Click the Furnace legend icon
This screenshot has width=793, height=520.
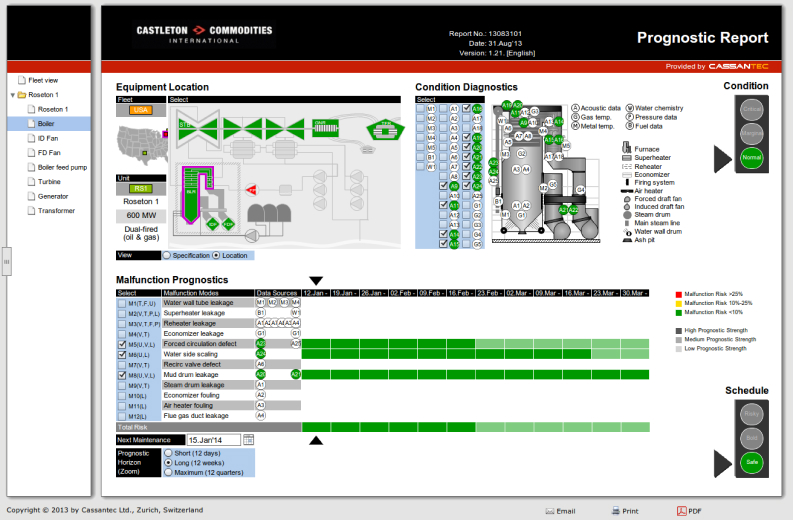(x=627, y=147)
